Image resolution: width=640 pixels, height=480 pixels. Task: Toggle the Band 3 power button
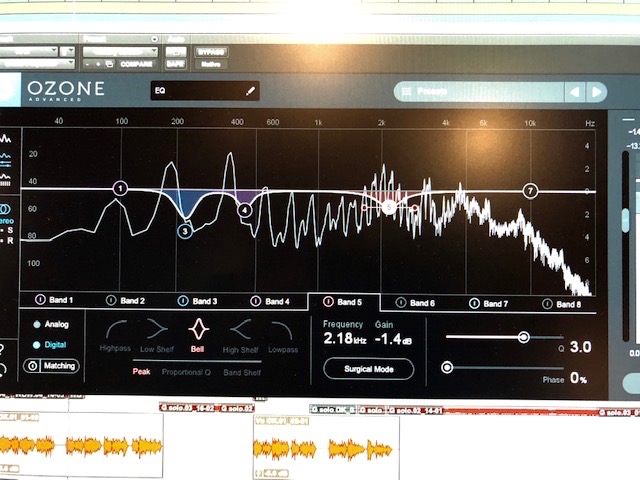tap(183, 301)
